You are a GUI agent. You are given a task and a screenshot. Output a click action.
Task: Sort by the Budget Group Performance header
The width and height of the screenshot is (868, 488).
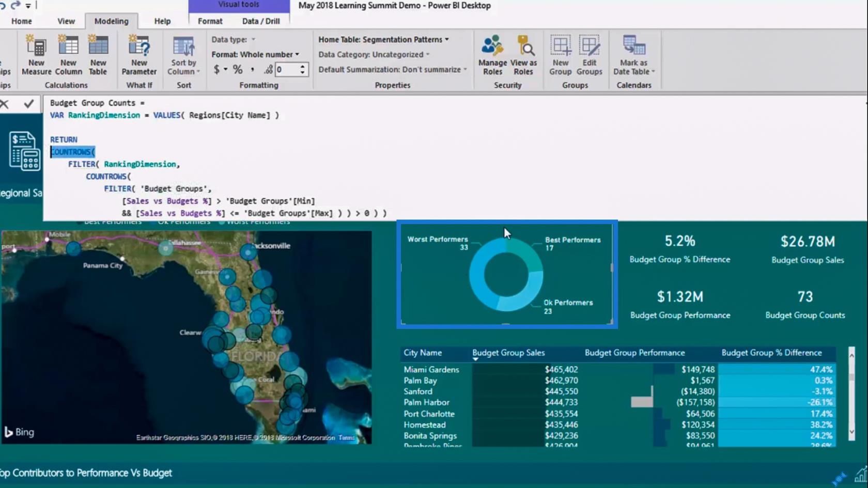coord(634,353)
